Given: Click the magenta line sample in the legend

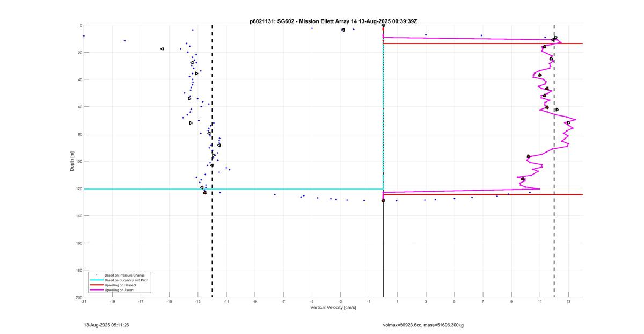Looking at the screenshot, I should coord(97,290).
